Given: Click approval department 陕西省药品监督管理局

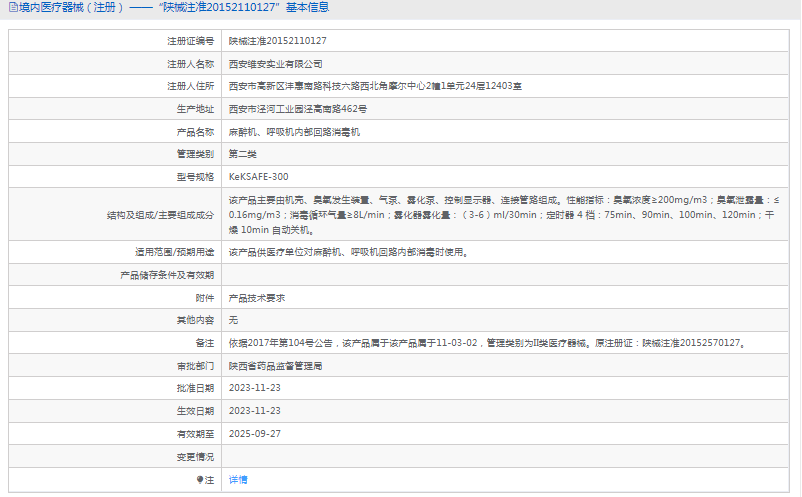Looking at the screenshot, I should click(x=275, y=366).
